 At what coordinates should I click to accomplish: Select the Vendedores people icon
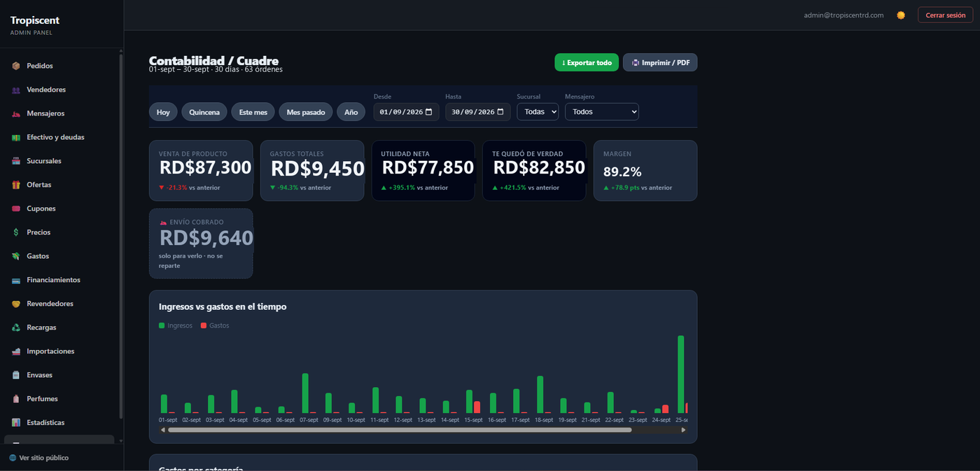tap(16, 90)
